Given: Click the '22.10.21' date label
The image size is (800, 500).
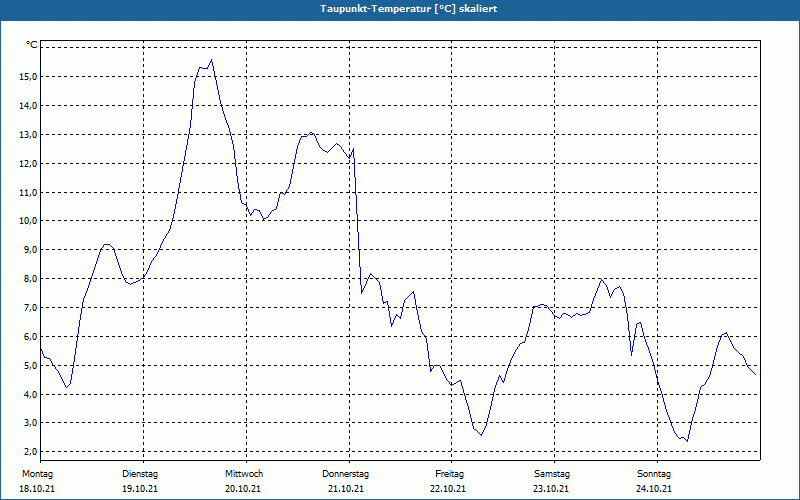Looking at the screenshot, I should tap(448, 489).
